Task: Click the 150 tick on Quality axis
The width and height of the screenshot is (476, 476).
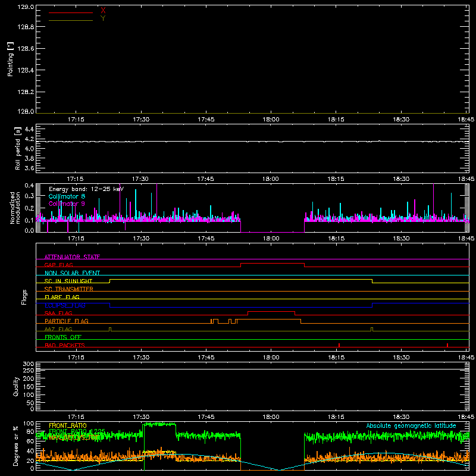Action: click(28, 387)
